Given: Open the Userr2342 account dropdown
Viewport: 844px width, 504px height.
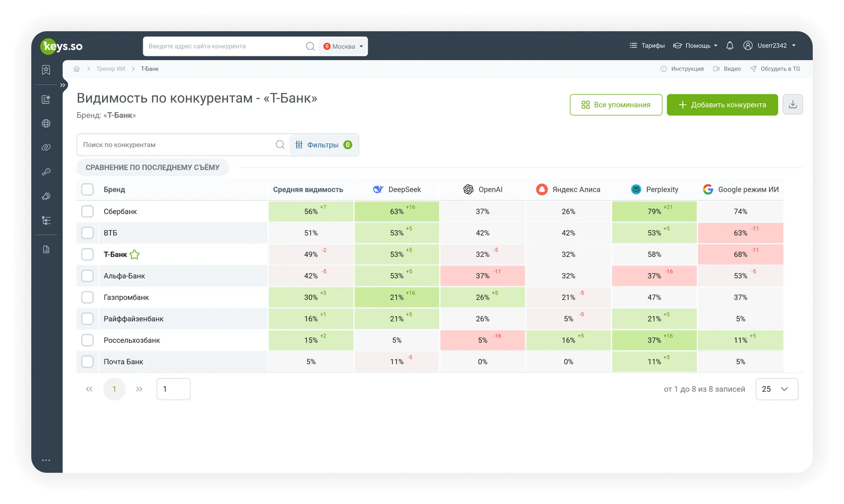Looking at the screenshot, I should point(776,46).
